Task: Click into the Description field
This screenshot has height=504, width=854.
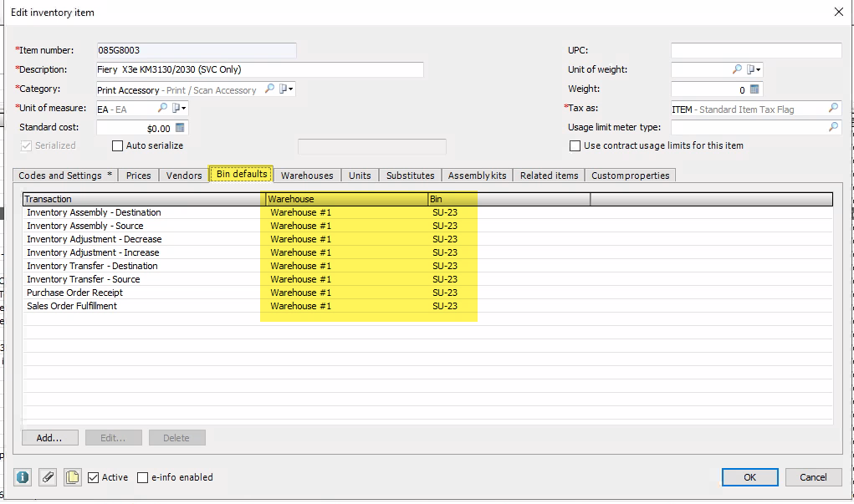Action: tap(260, 69)
